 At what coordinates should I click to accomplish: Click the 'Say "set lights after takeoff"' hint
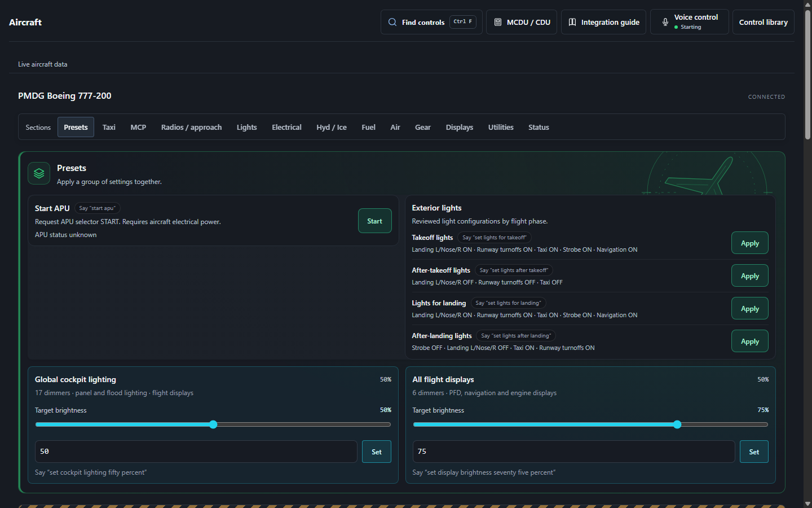click(514, 270)
